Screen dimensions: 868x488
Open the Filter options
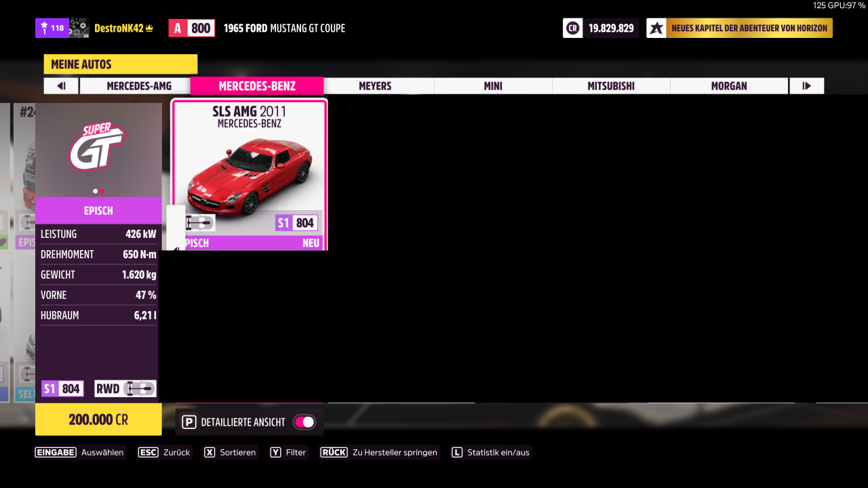coord(288,452)
